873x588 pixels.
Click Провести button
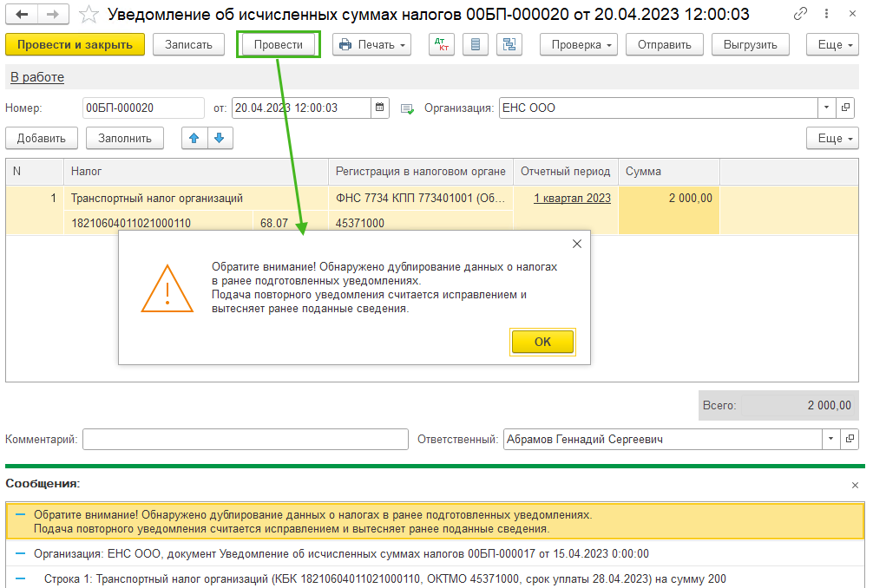(x=279, y=44)
